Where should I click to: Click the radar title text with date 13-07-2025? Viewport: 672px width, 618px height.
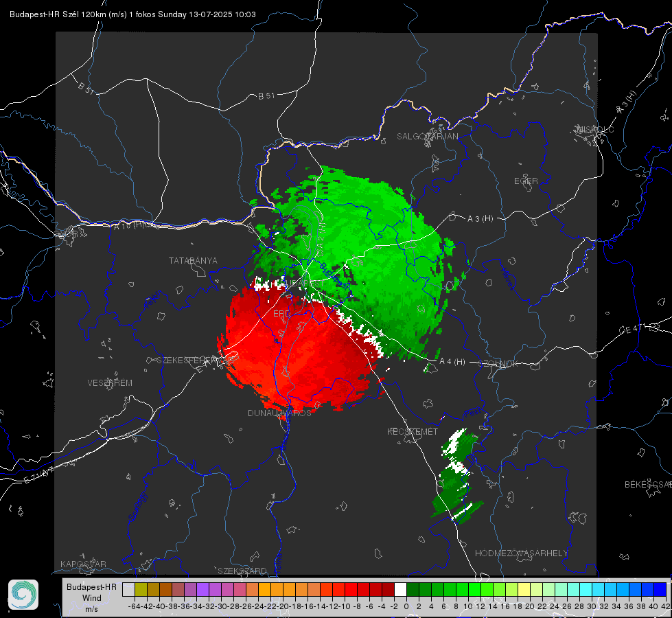(x=133, y=14)
